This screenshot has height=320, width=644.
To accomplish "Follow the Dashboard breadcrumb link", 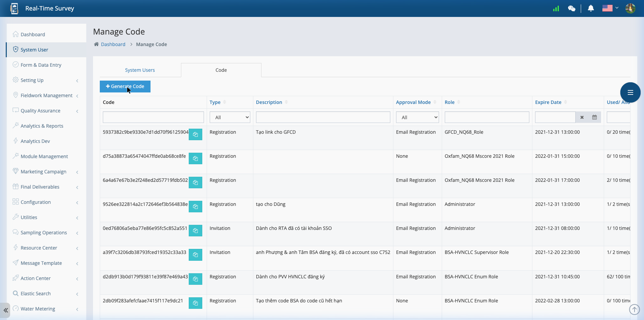I will (113, 44).
